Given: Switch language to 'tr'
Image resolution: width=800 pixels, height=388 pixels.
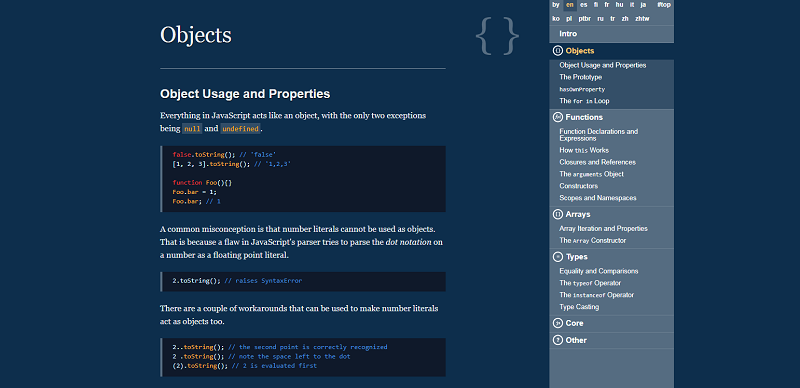Looking at the screenshot, I should coord(613,18).
